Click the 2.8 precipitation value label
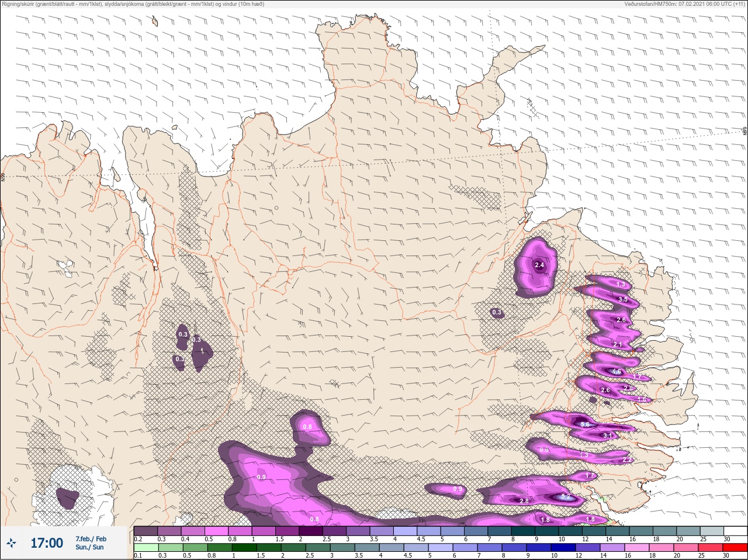Image resolution: width=748 pixels, height=560 pixels. click(524, 501)
